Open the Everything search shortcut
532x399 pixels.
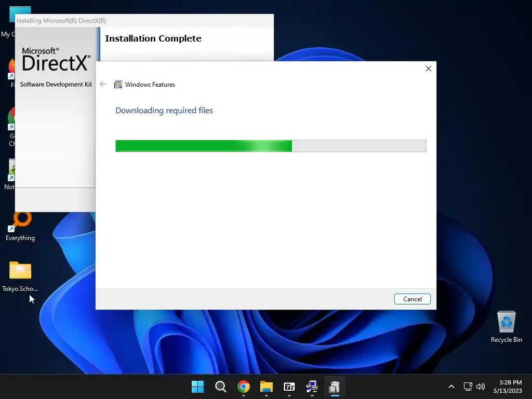tap(20, 225)
